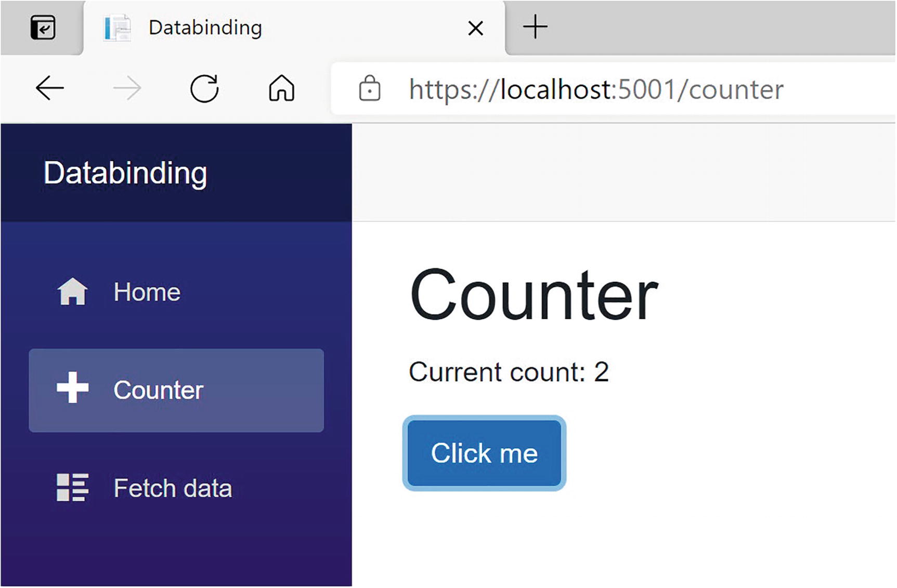Screen dimensions: 897x588
Task: Click the browser home button
Action: (x=281, y=88)
